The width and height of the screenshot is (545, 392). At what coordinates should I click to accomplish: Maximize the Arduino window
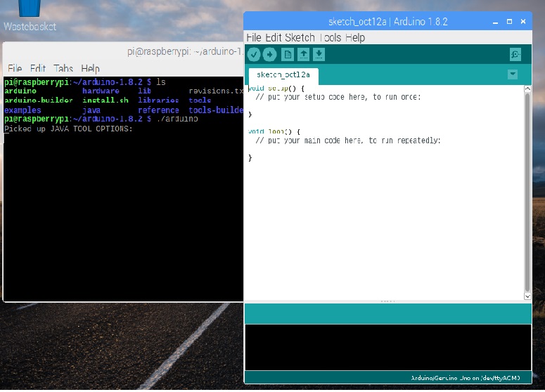click(509, 22)
